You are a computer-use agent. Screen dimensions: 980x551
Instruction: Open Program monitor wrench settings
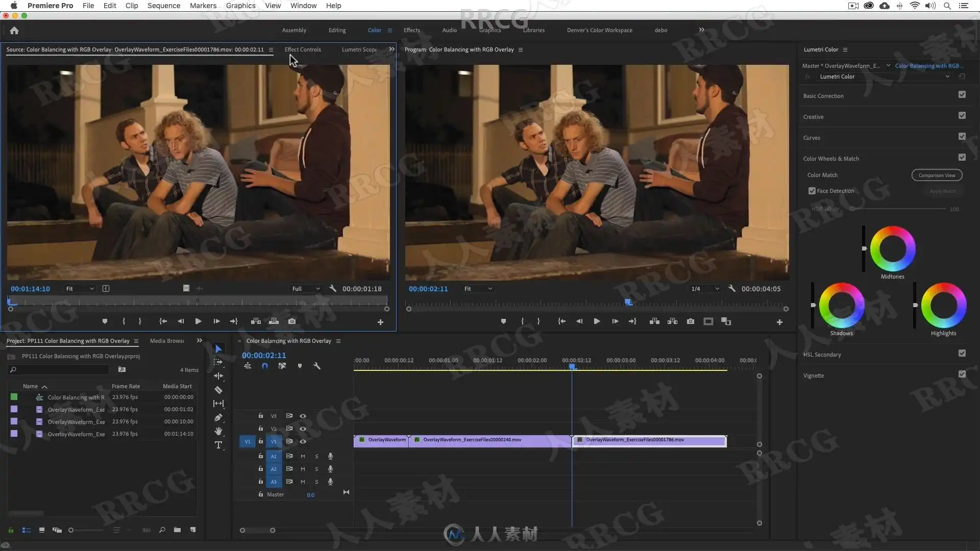click(x=731, y=289)
